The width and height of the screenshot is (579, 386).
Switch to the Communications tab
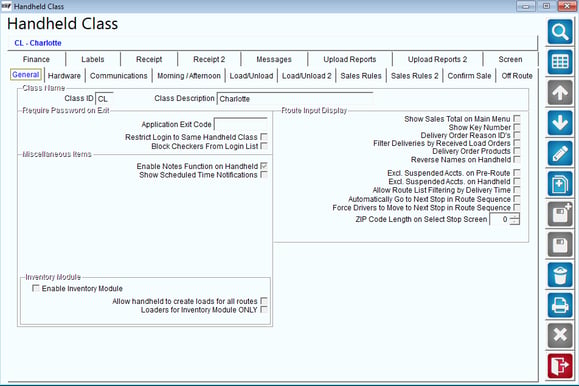click(x=119, y=76)
